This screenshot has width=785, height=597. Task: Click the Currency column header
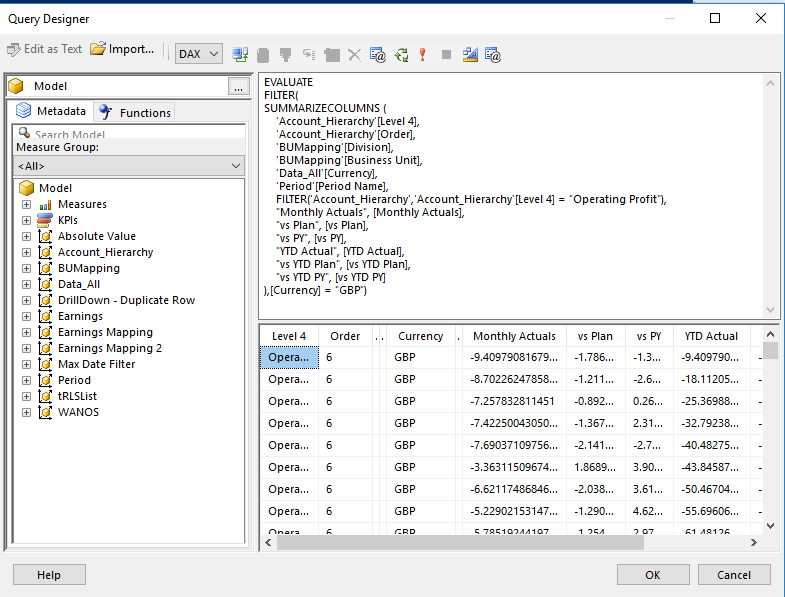(421, 336)
